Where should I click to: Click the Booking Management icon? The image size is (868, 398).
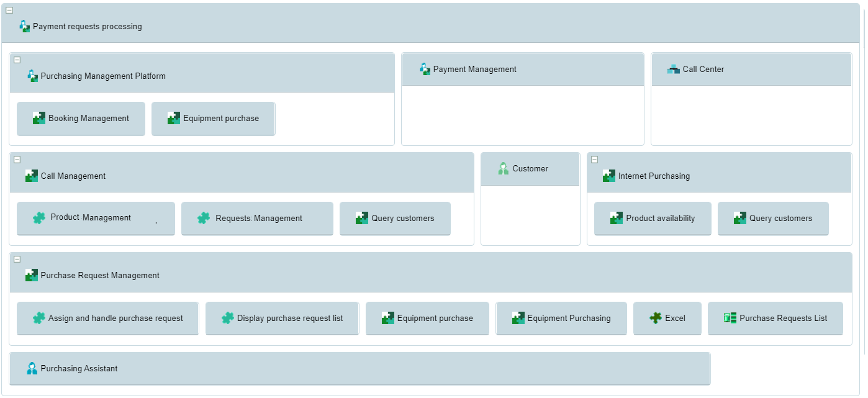[39, 118]
